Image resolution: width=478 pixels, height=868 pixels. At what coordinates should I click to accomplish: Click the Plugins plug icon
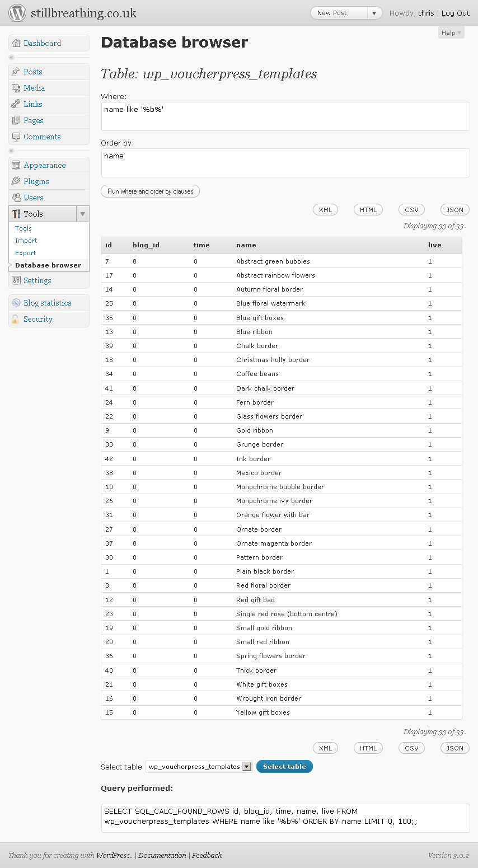pos(16,181)
